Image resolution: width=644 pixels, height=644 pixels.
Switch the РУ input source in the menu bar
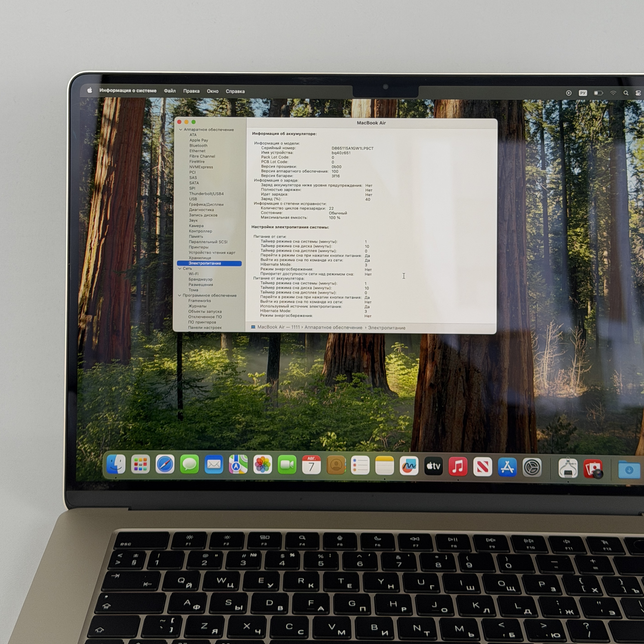[x=583, y=93]
